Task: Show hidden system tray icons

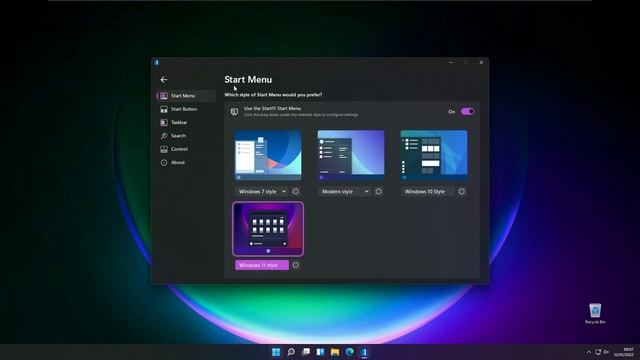Action: coord(589,352)
